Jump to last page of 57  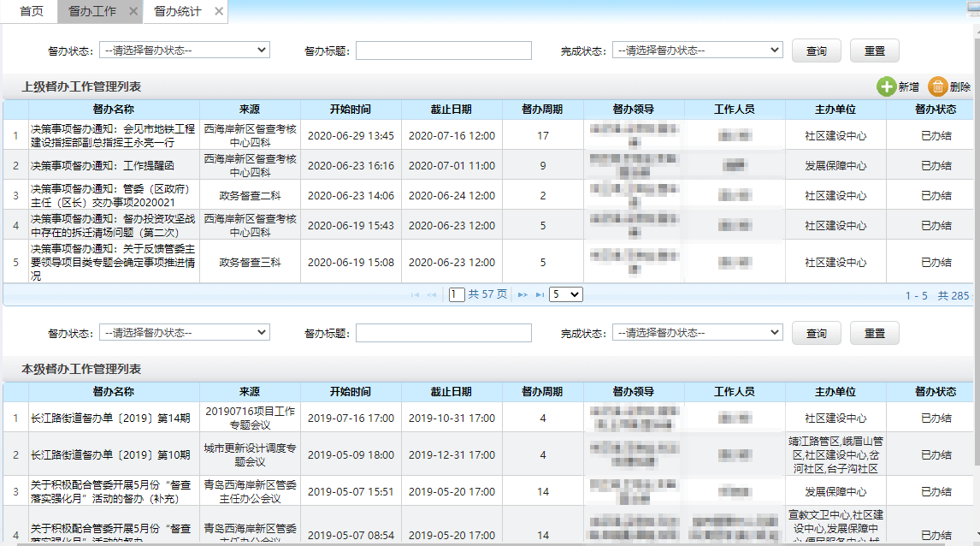pos(540,294)
